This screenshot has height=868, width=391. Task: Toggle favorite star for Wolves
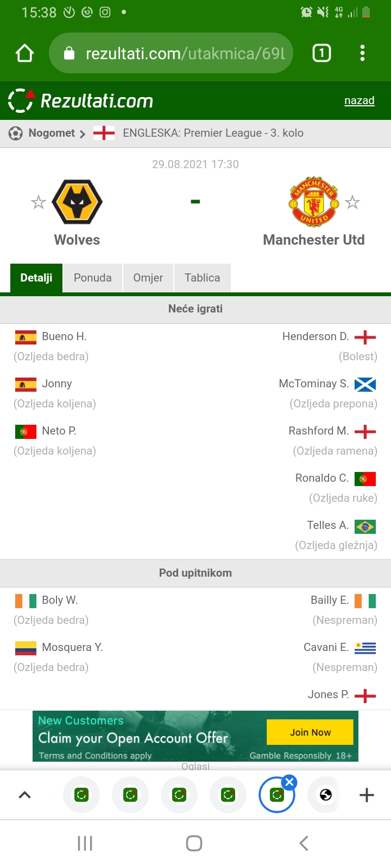click(x=38, y=202)
